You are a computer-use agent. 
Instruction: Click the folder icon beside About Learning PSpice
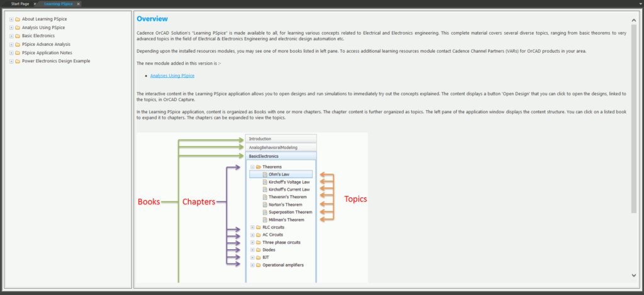point(18,19)
